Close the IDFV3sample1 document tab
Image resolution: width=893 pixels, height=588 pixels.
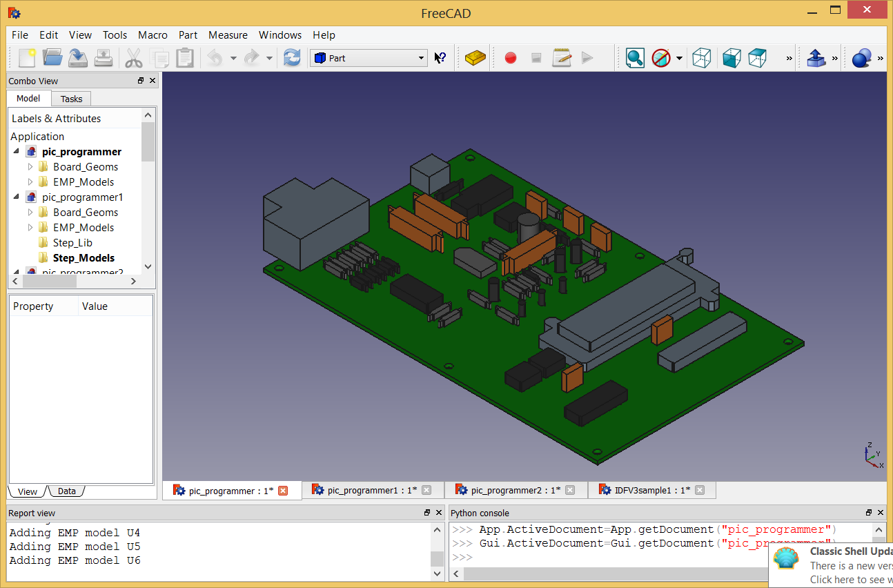point(700,490)
